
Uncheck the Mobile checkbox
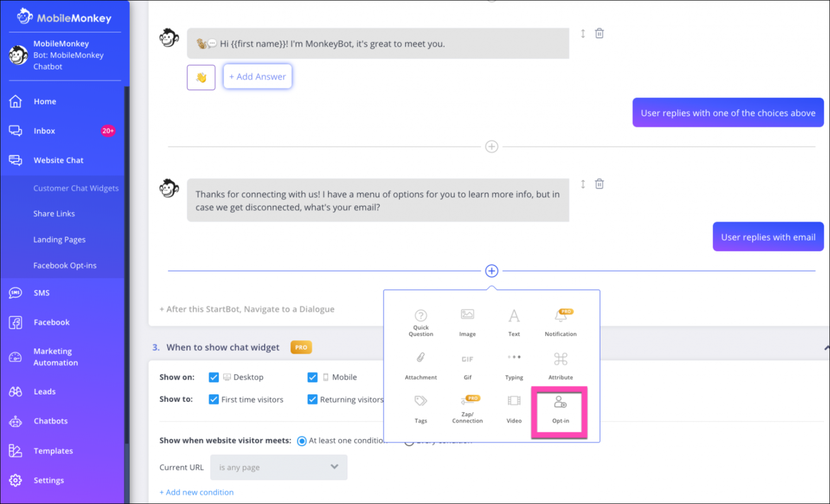313,377
